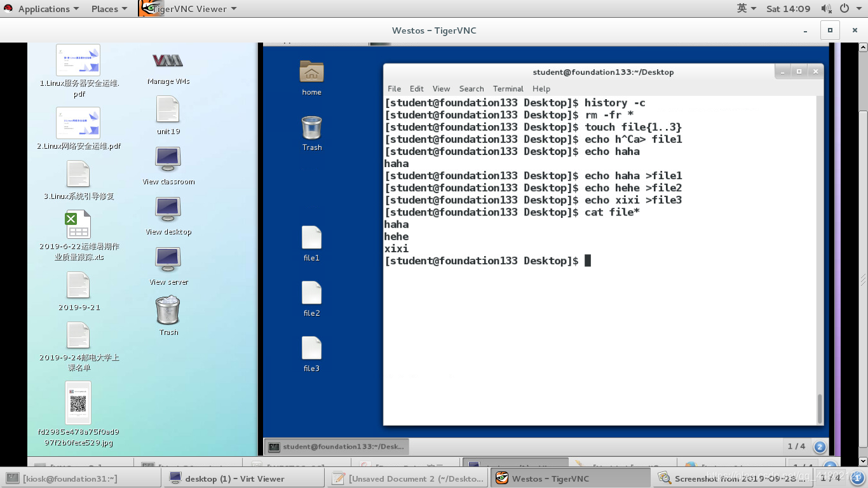Click workspace switcher icon in VNC panel
This screenshot has height=488, width=868.
[x=820, y=447]
